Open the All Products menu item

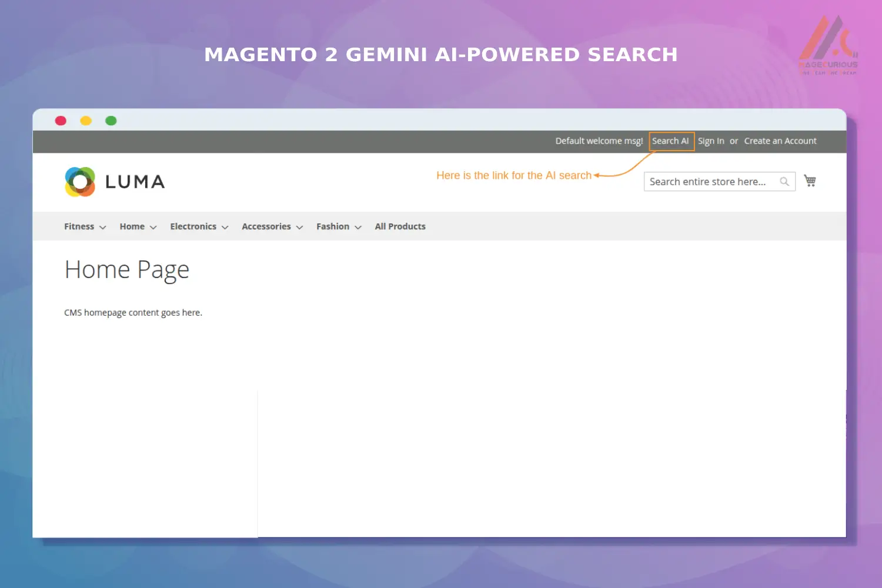400,226
